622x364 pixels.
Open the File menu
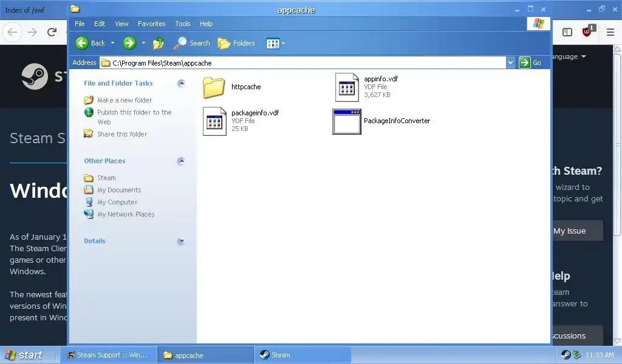(x=80, y=24)
